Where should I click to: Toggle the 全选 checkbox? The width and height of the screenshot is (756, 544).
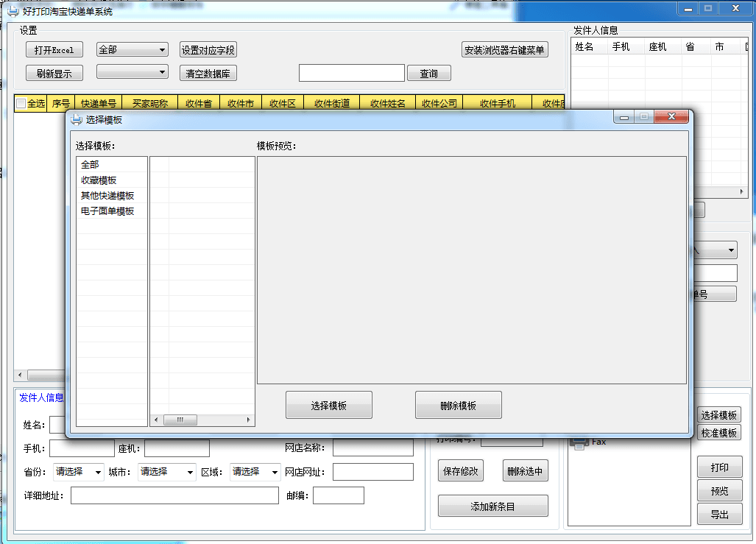(x=21, y=104)
